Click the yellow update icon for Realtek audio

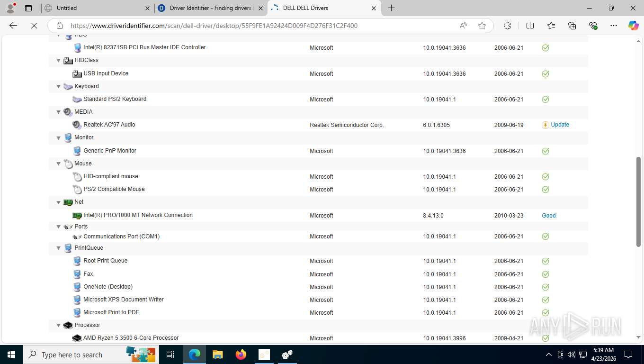click(546, 125)
